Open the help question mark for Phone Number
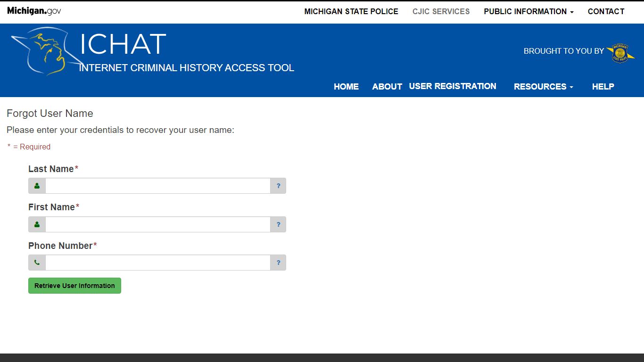 click(x=278, y=263)
